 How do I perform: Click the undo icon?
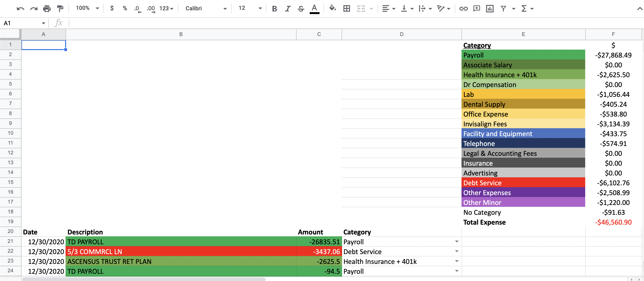click(20, 9)
